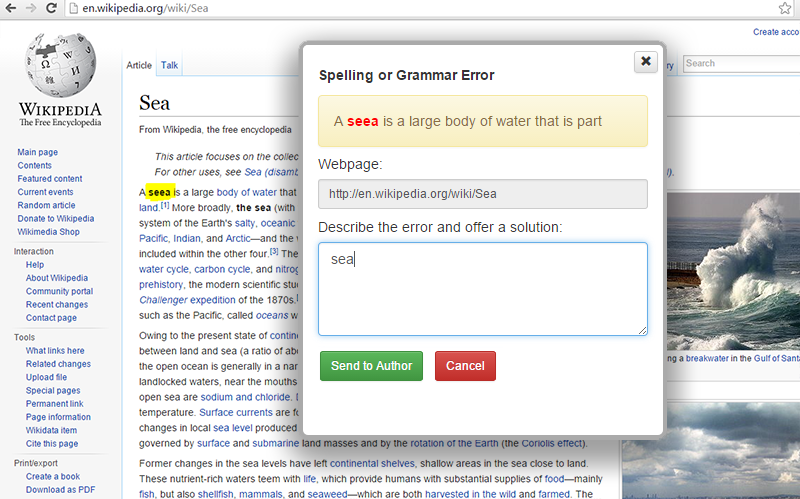Select the Article tab
This screenshot has height=499, width=800.
coord(139,66)
